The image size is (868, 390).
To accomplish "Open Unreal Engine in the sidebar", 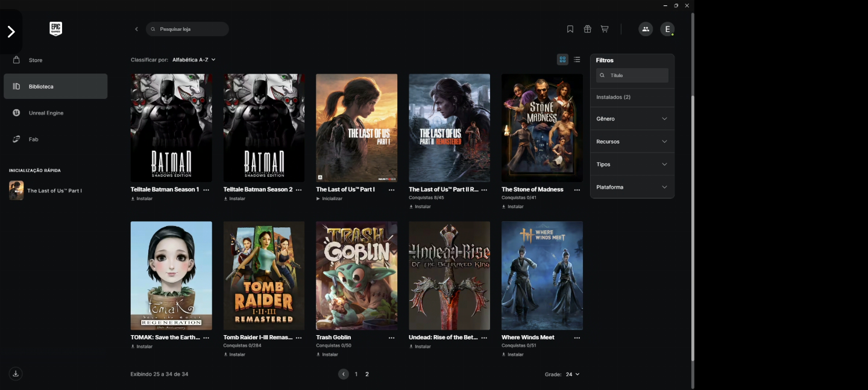I will point(55,113).
